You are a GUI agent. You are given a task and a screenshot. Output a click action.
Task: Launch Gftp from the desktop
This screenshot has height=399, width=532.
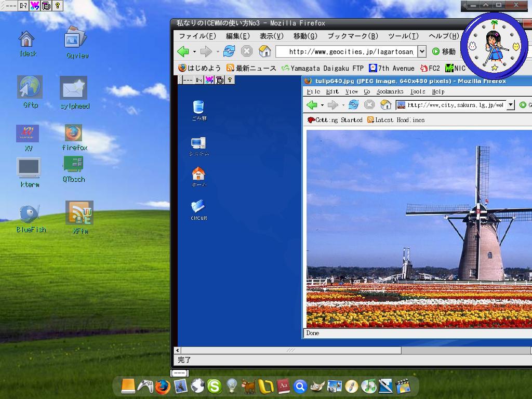tap(30, 87)
